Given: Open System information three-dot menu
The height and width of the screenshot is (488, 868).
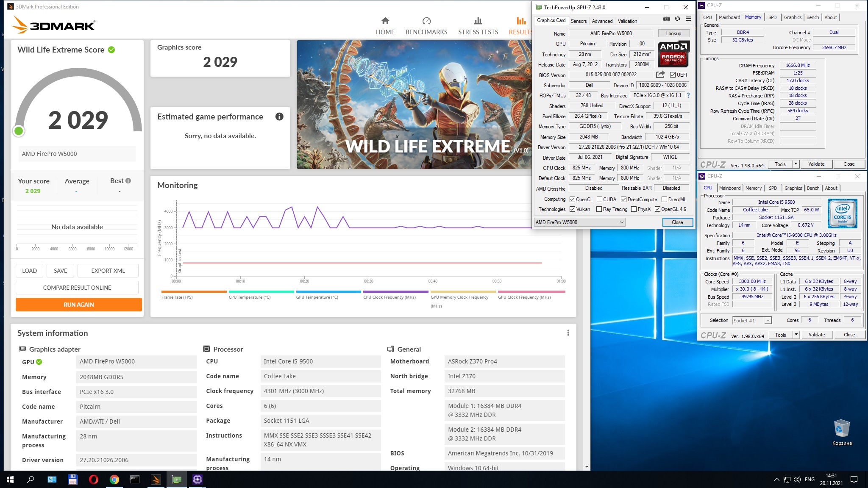Looking at the screenshot, I should tap(568, 333).
